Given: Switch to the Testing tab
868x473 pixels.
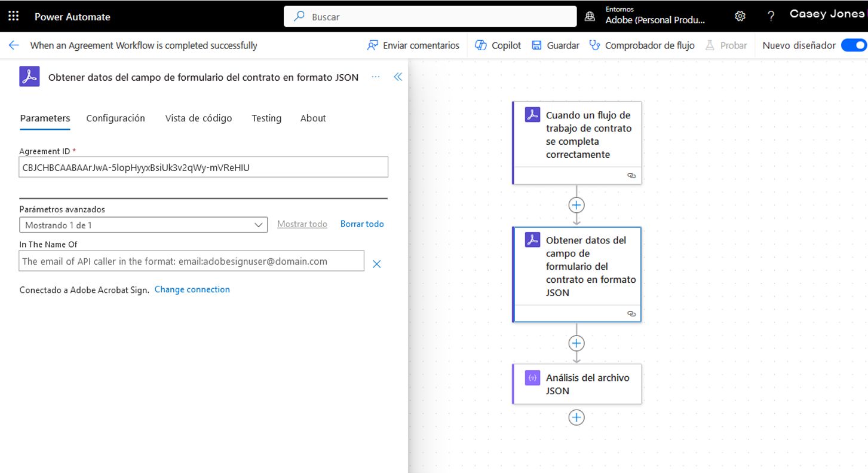Looking at the screenshot, I should 266,118.
